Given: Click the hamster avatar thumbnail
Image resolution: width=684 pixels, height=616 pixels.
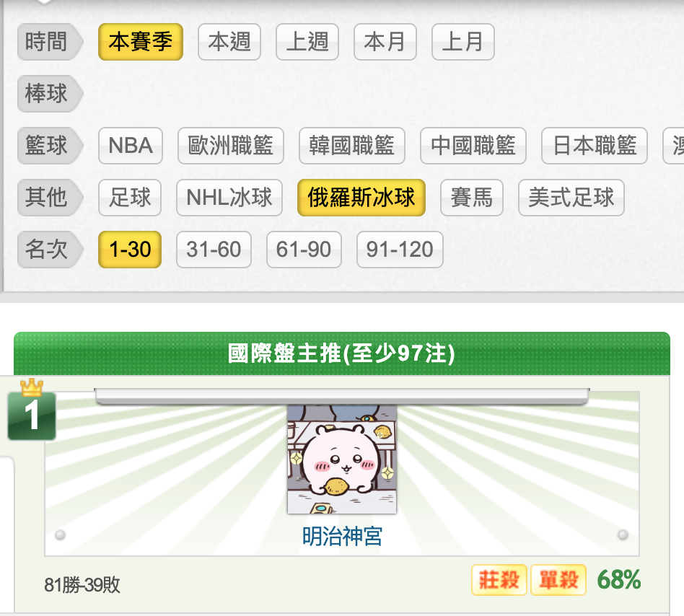Looking at the screenshot, I should coord(342,459).
